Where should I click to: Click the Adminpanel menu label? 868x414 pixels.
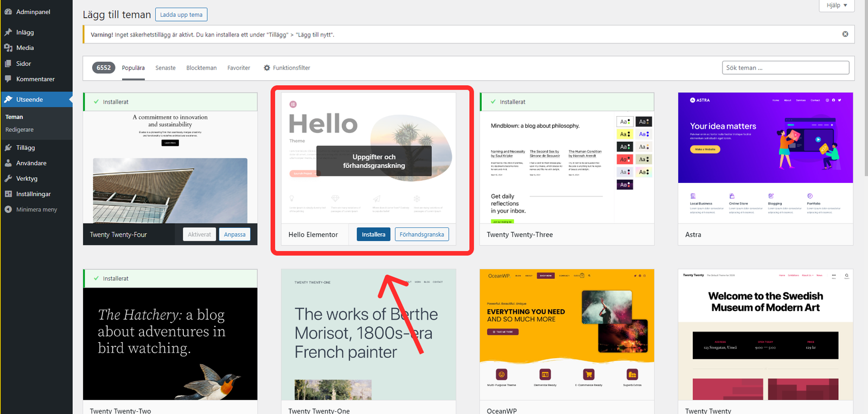tap(33, 11)
